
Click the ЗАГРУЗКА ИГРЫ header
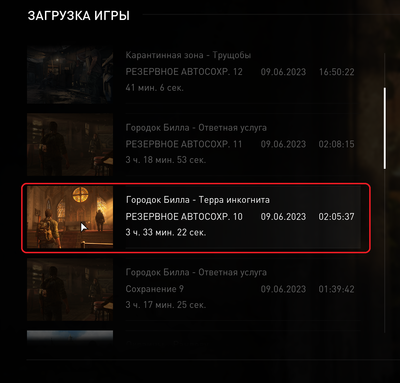click(79, 16)
